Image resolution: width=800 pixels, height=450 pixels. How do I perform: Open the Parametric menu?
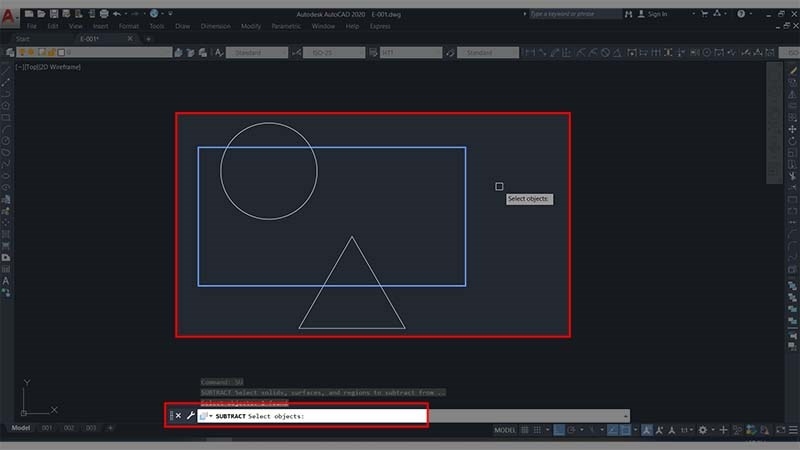pos(286,26)
